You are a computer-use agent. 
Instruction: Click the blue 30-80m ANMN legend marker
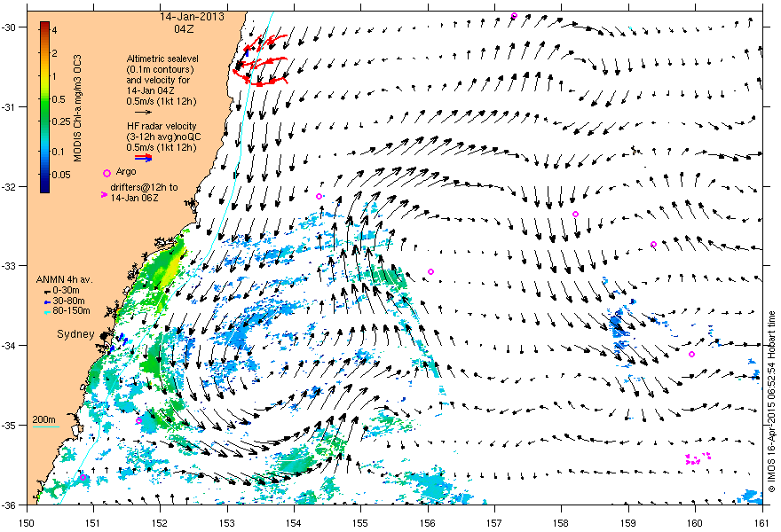point(47,302)
